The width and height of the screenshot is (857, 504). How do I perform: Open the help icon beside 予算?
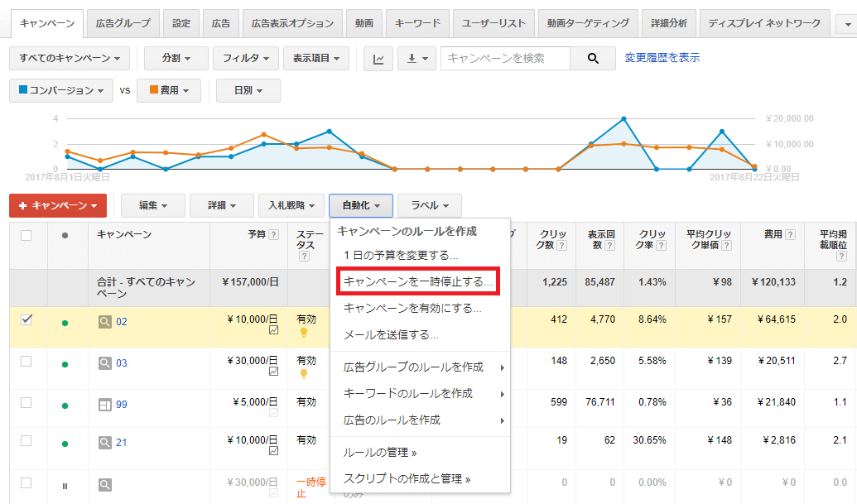click(x=274, y=235)
